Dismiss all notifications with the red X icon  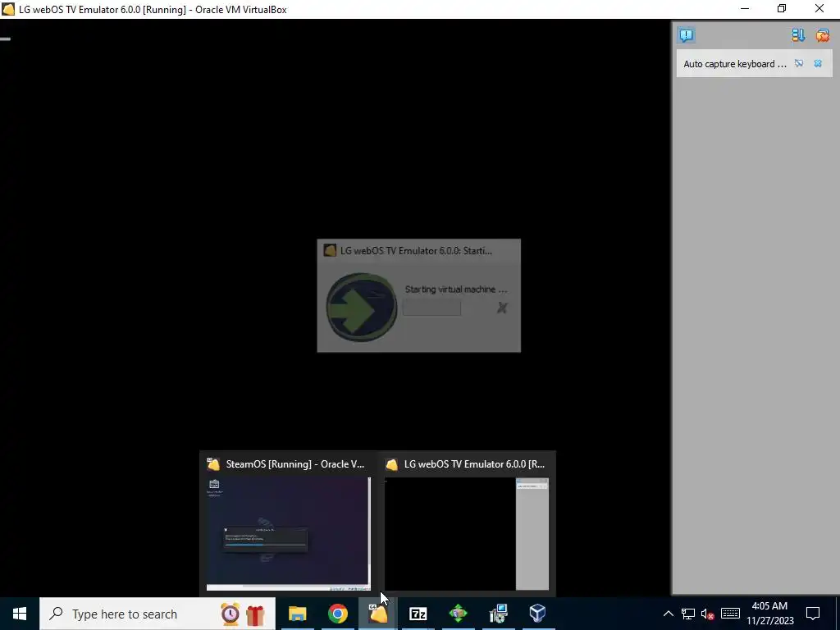pos(822,35)
